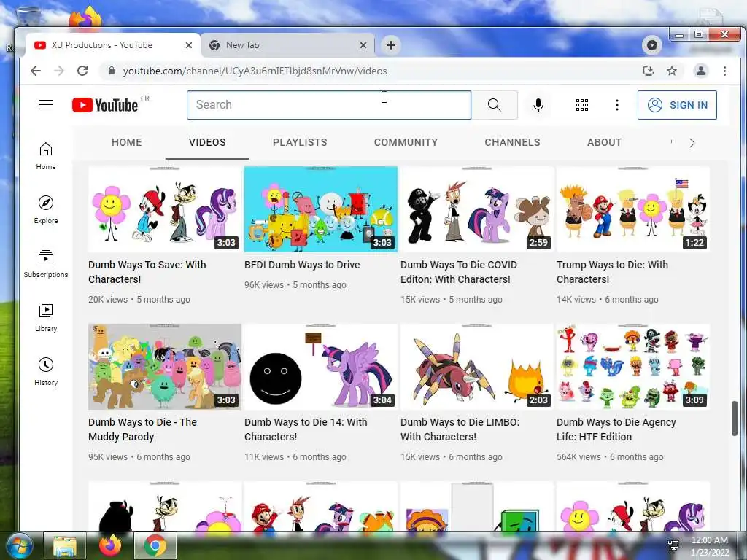
Task: Open the PLAYLISTS tab
Action: [300, 142]
